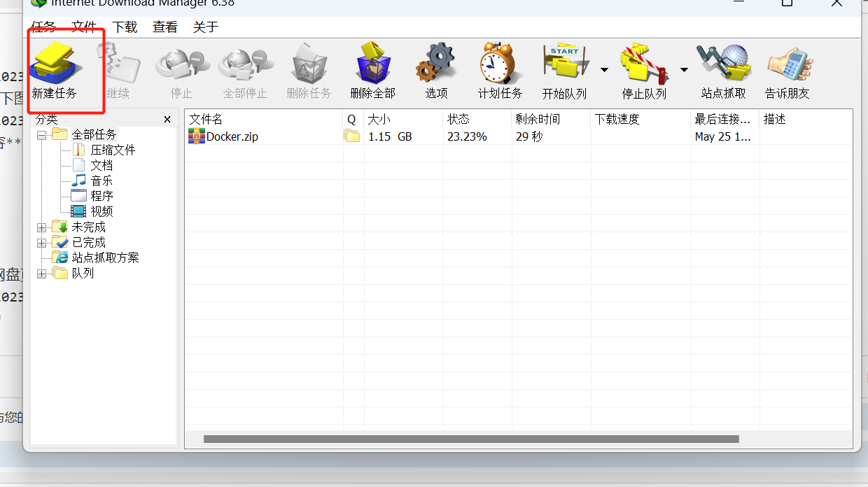Image resolution: width=868 pixels, height=487 pixels.
Task: Click the 压缩文件 archive icon
Action: [78, 150]
